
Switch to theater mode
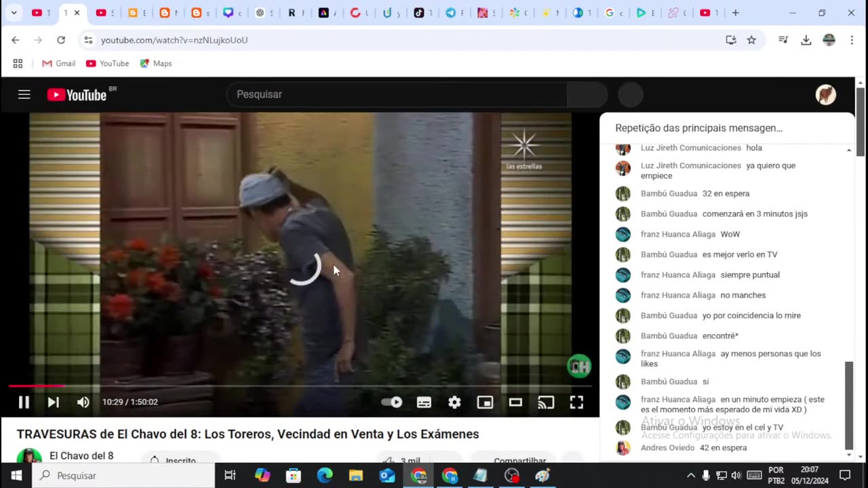(515, 402)
